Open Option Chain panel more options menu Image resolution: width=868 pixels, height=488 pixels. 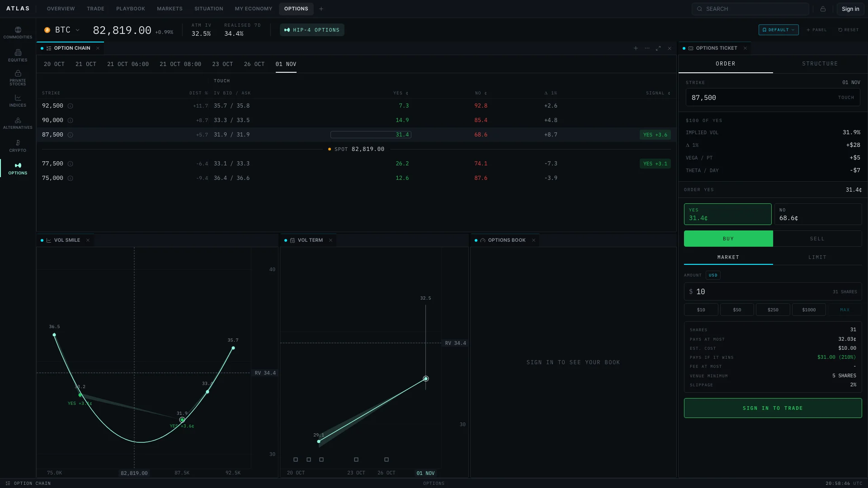(x=647, y=48)
